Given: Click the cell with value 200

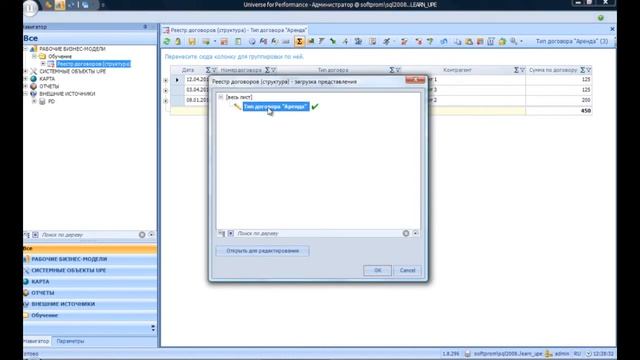Looking at the screenshot, I should [558, 100].
